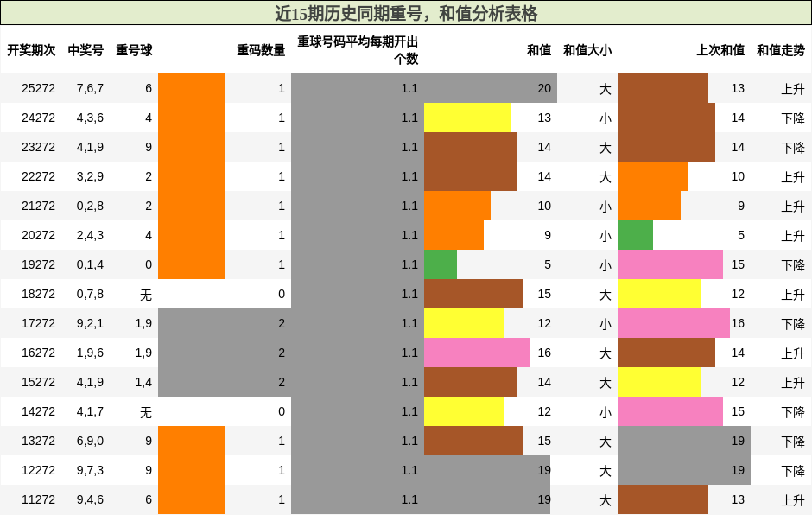
Task: Click winning numbers 0,7,8
Action: [x=90, y=295]
